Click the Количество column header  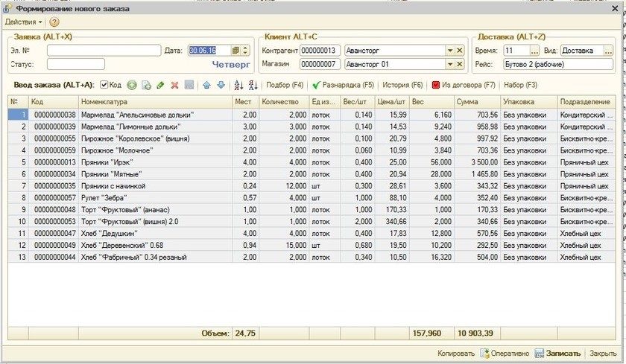coord(284,102)
